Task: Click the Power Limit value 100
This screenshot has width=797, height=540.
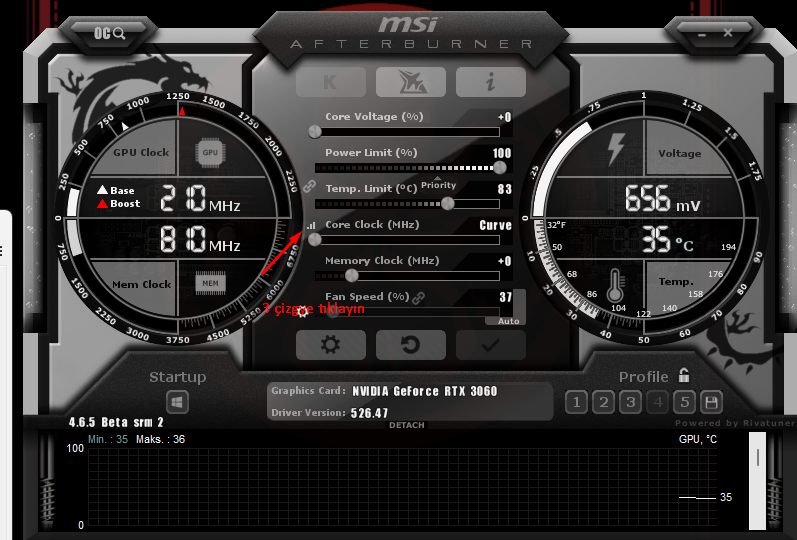Action: coord(502,153)
